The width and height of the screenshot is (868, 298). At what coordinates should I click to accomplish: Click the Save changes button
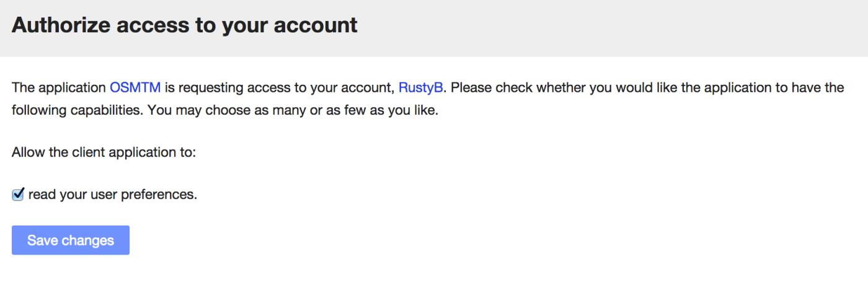click(71, 240)
